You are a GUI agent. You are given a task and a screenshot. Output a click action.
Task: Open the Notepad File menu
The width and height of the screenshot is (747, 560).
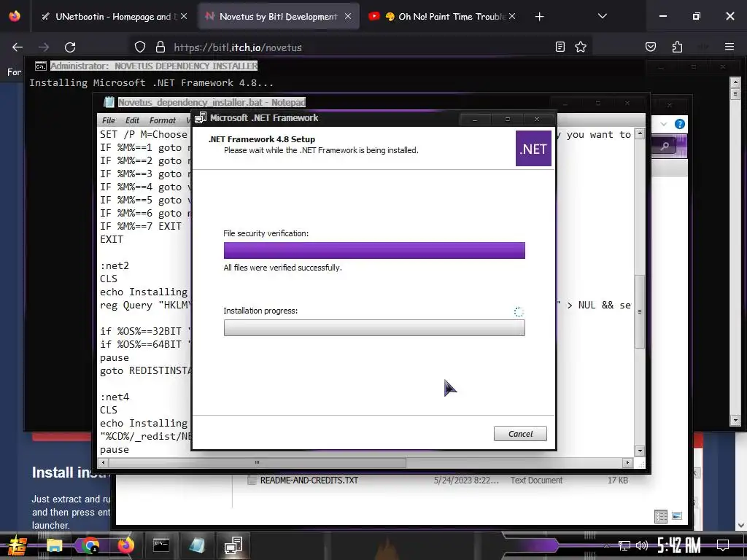[109, 120]
